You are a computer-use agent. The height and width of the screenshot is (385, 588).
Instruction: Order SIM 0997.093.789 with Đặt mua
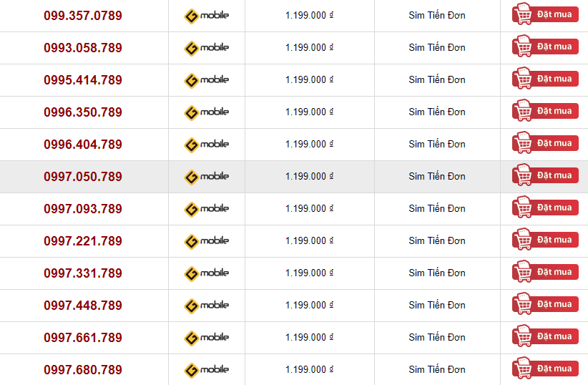point(545,208)
